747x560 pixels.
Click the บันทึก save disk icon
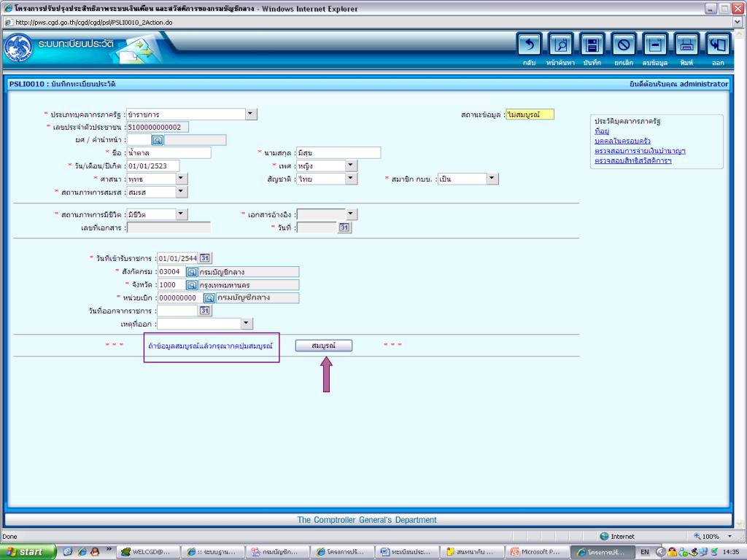click(592, 45)
